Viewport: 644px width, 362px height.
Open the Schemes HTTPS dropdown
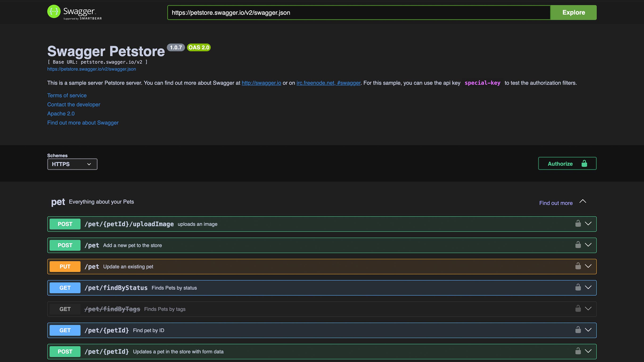point(72,164)
